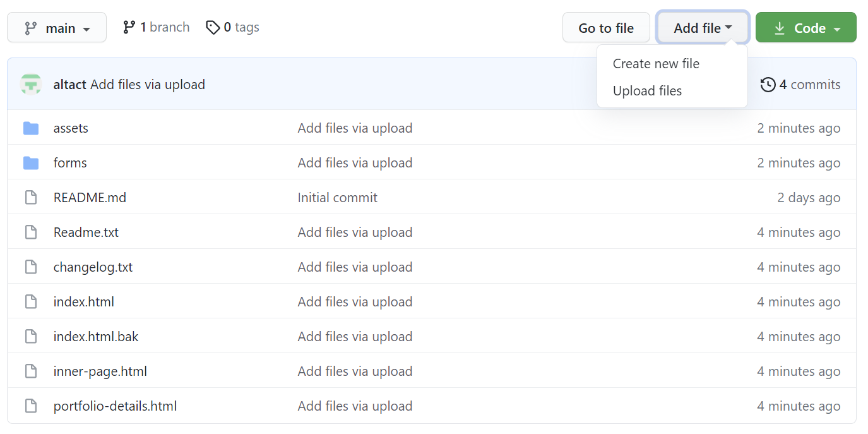Click the branch icon next to 1 branch

pyautogui.click(x=129, y=27)
